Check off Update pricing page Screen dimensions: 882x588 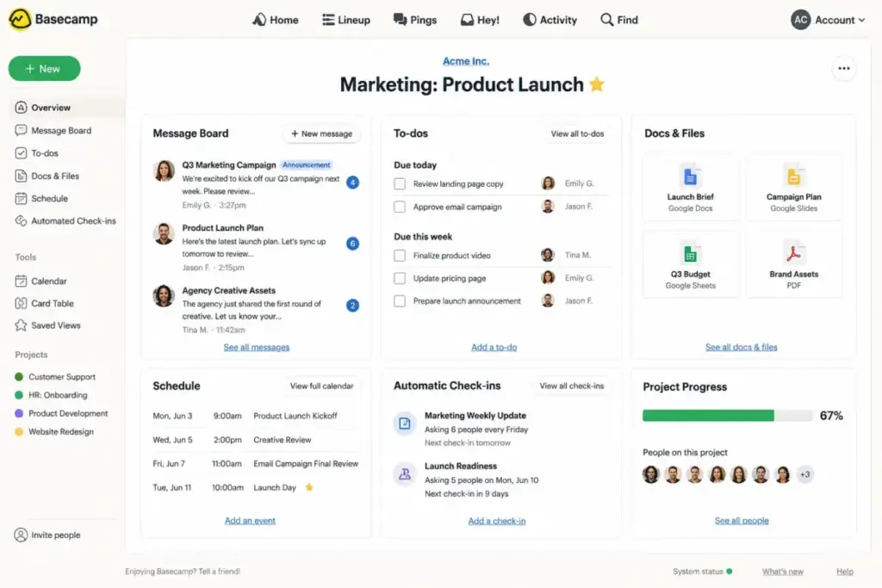click(x=400, y=278)
